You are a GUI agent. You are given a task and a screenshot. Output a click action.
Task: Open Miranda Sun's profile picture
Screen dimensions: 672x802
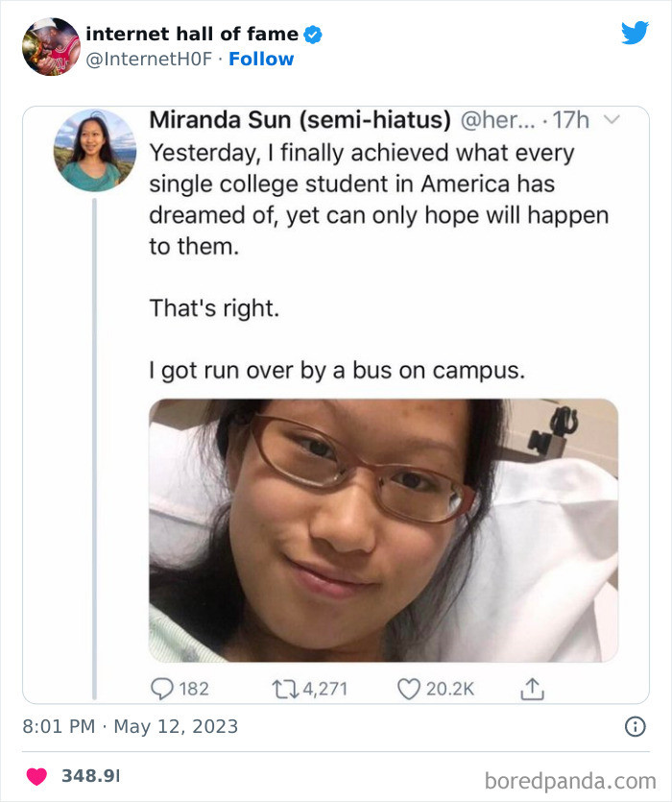point(94,150)
